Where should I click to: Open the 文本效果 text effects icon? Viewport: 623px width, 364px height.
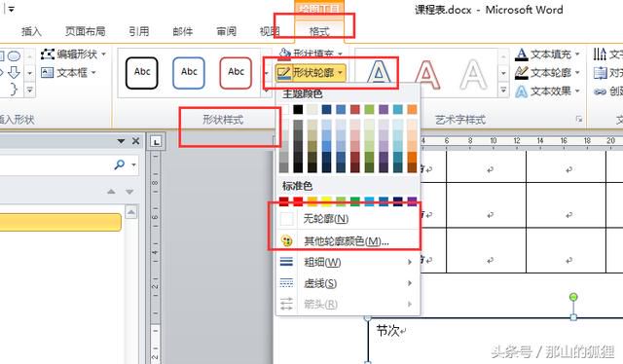[x=522, y=91]
